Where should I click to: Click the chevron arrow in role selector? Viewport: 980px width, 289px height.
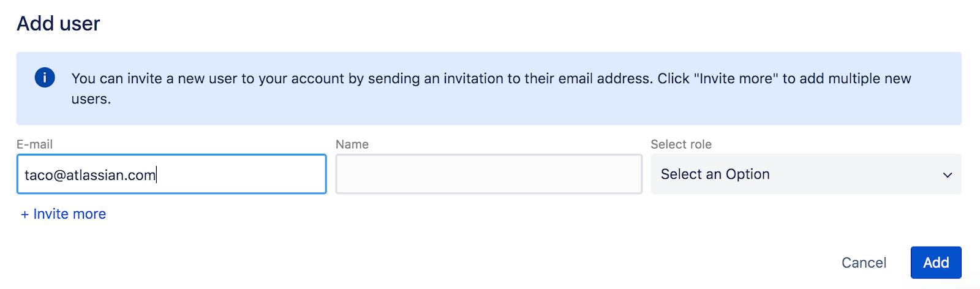click(947, 175)
